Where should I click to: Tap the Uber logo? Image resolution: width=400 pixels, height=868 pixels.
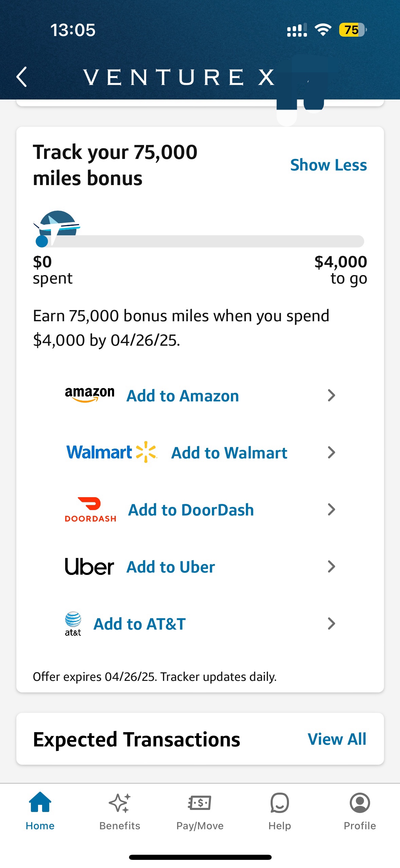89,566
